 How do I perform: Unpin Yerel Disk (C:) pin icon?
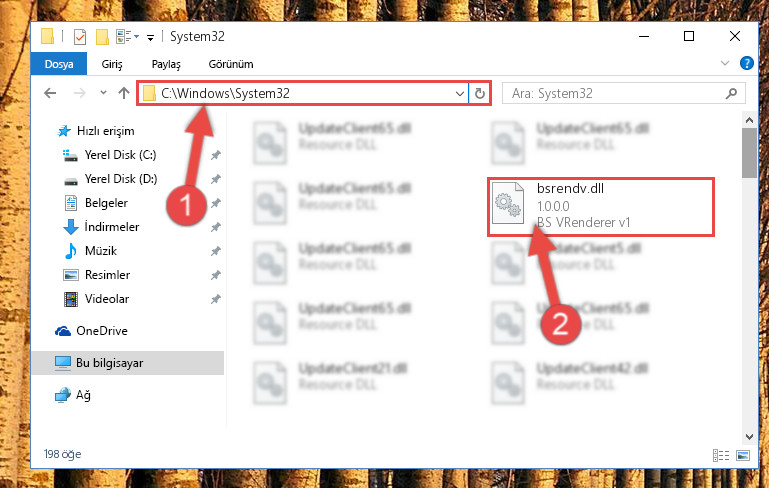[215, 155]
